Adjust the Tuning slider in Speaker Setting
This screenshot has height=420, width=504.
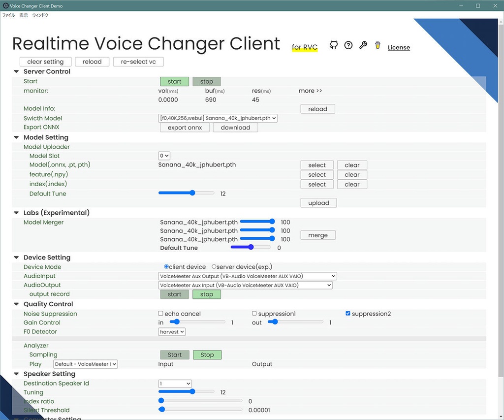[187, 391]
